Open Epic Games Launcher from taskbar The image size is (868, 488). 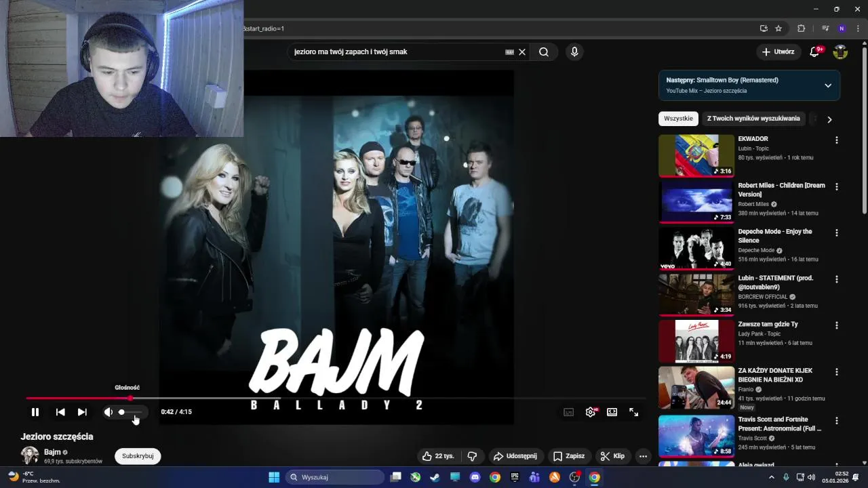515,477
